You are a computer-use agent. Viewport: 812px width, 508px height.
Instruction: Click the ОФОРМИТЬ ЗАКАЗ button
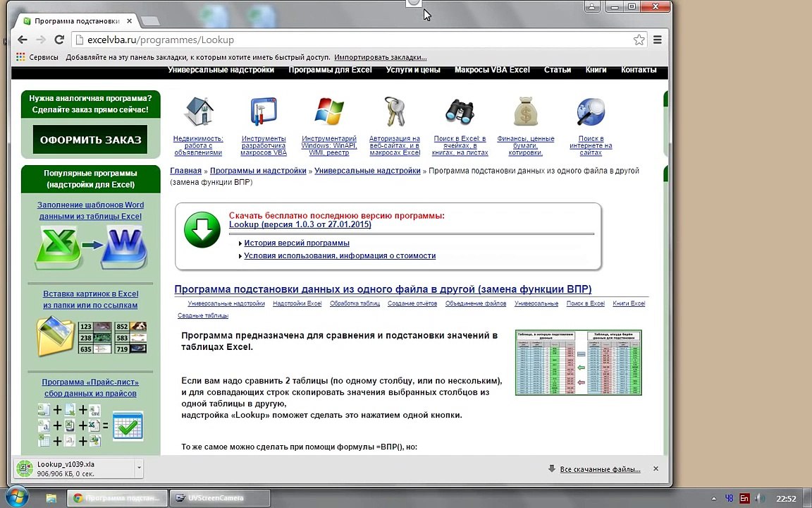click(x=90, y=140)
